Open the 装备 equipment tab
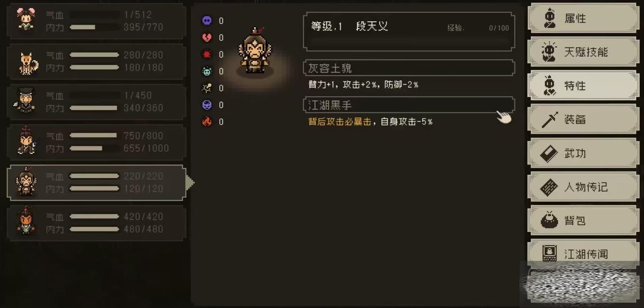Viewport: 644px width, 308px height. (x=583, y=119)
